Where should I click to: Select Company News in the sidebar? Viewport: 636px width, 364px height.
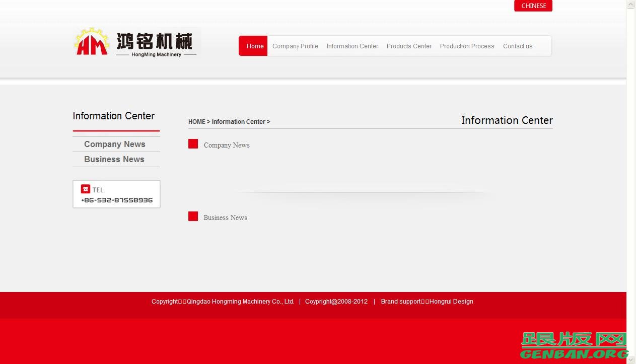115,144
